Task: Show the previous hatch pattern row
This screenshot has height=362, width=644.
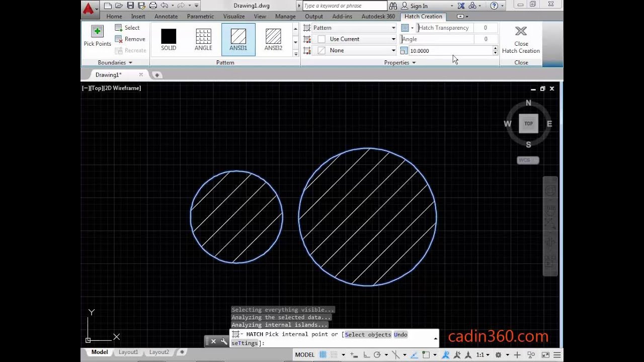Action: [x=296, y=28]
